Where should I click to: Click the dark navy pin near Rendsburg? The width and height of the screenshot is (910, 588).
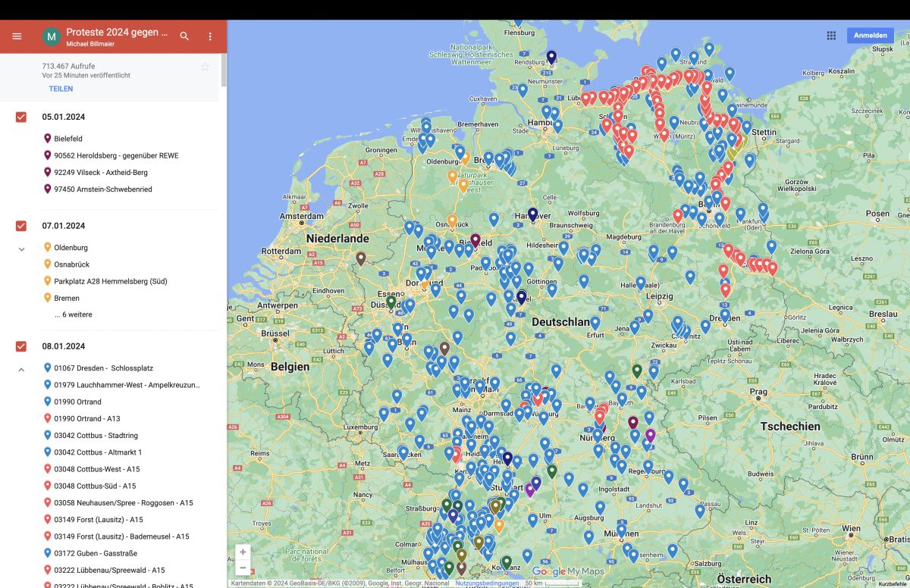551,57
